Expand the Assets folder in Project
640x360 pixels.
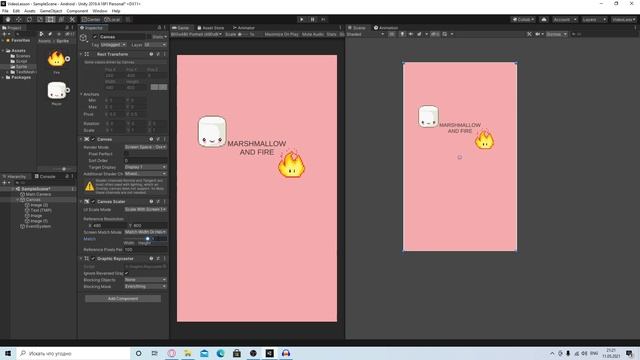[3, 51]
